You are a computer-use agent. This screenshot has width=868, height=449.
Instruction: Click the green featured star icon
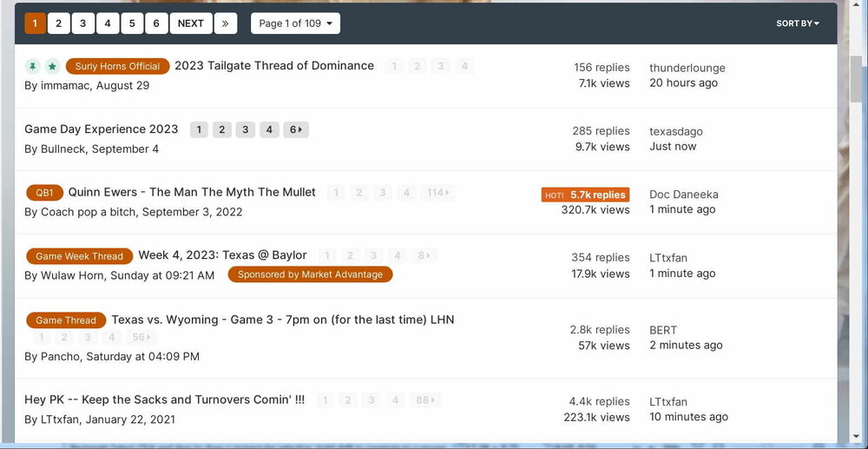coord(52,66)
